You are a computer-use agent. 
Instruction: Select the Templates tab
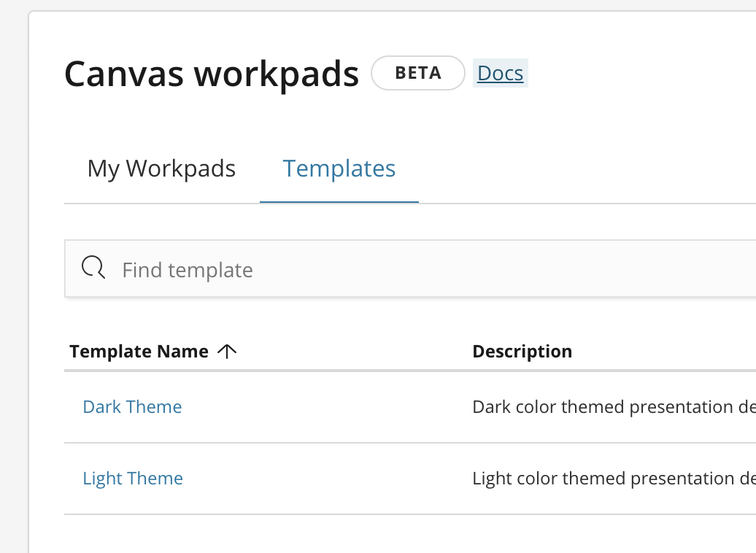click(x=339, y=169)
